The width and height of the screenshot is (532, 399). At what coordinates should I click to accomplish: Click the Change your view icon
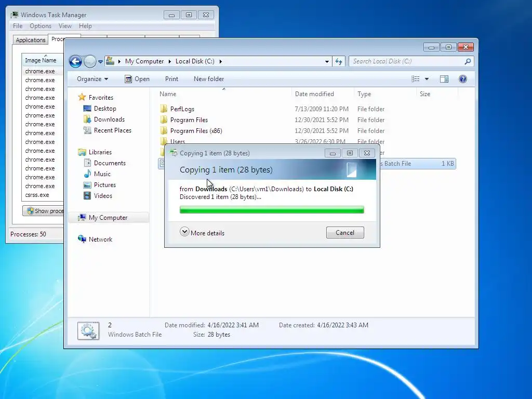[415, 79]
